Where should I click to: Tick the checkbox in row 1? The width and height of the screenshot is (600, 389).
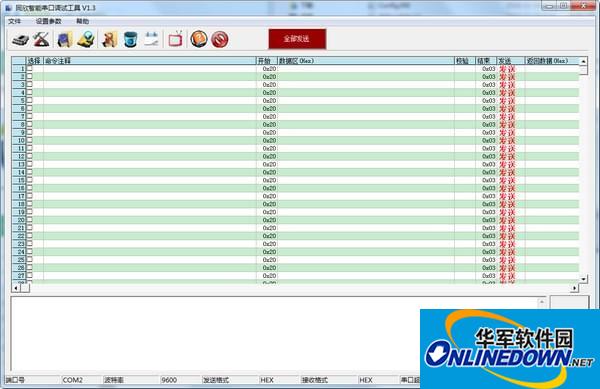29,68
